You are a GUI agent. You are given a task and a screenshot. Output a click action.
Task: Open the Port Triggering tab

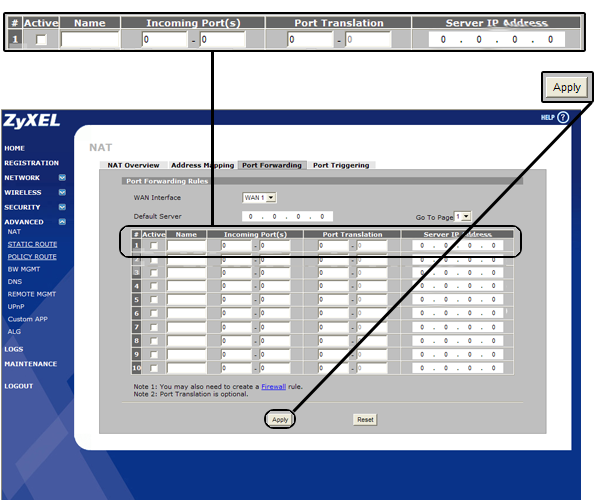pos(340,165)
